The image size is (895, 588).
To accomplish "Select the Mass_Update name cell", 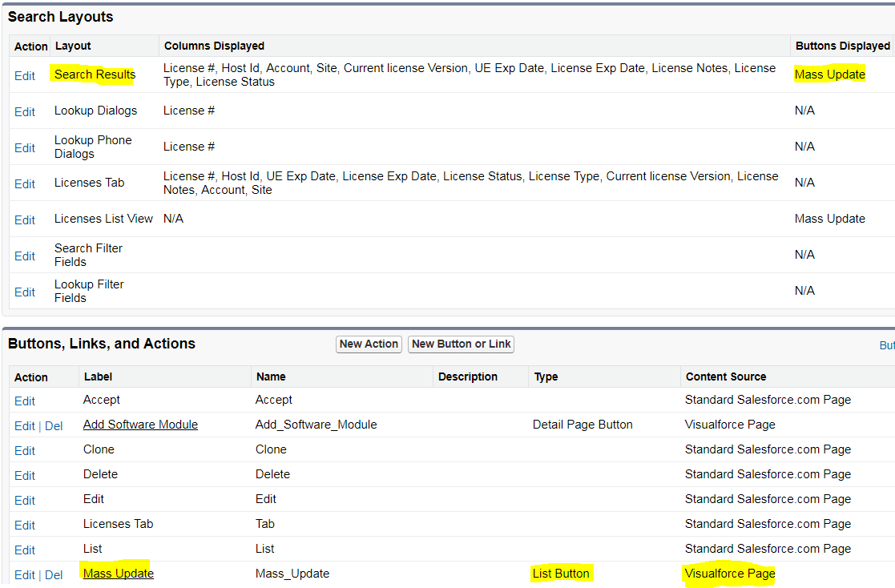I will (292, 574).
